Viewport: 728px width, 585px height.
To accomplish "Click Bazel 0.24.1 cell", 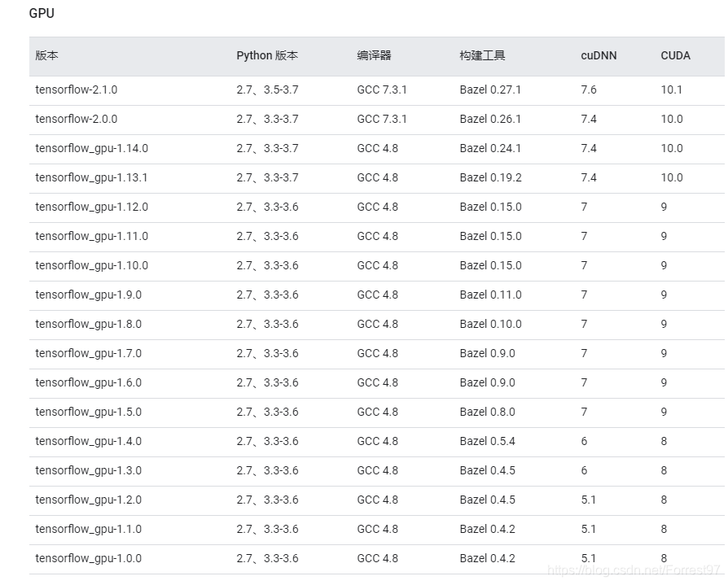I will click(490, 148).
